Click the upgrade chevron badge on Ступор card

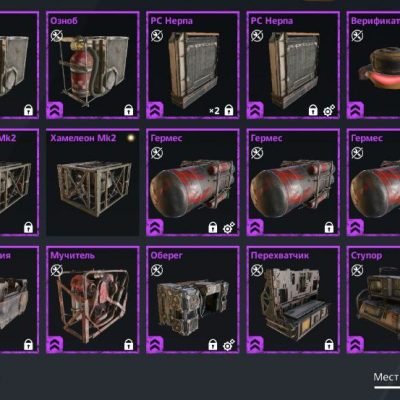tap(355, 345)
